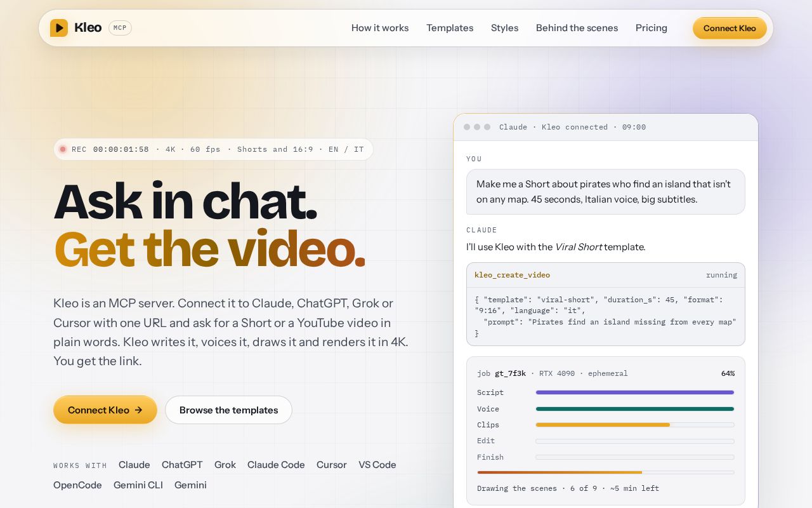Open the Pricing page
812x508 pixels.
(652, 28)
